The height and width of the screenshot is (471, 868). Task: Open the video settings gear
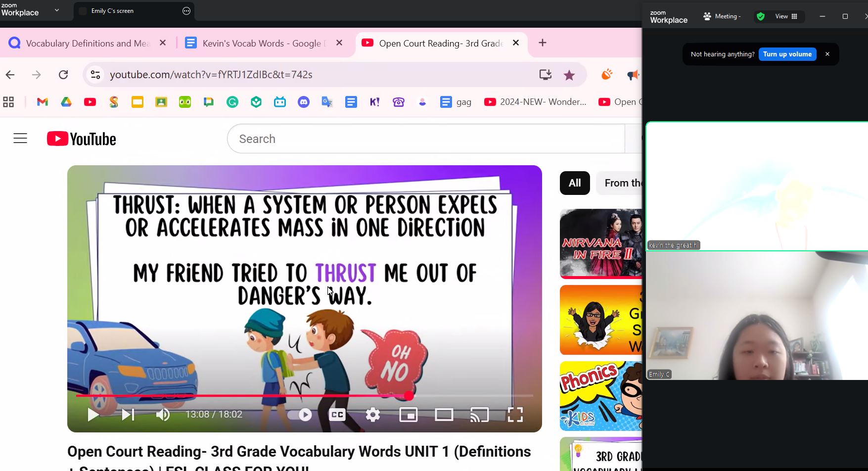[373, 415]
